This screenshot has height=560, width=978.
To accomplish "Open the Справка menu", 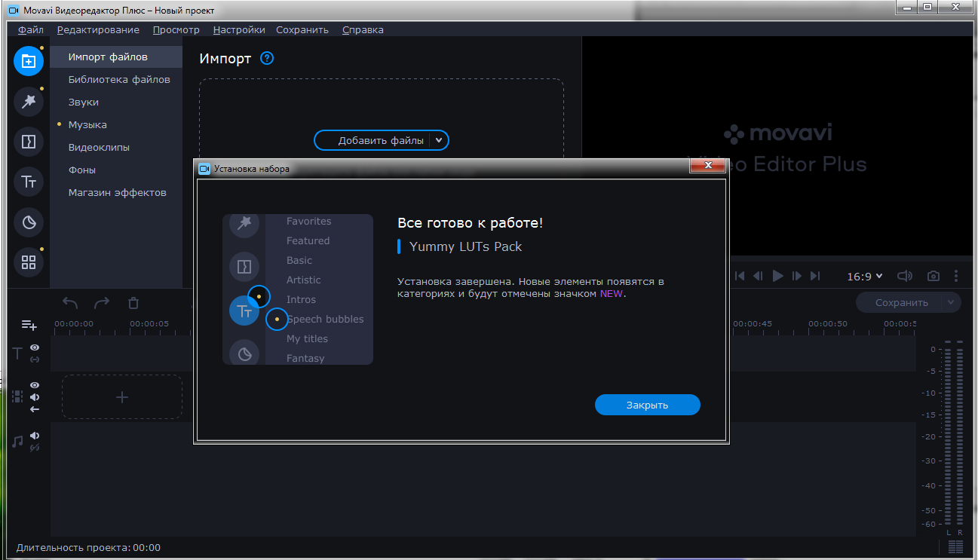I will pos(363,29).
